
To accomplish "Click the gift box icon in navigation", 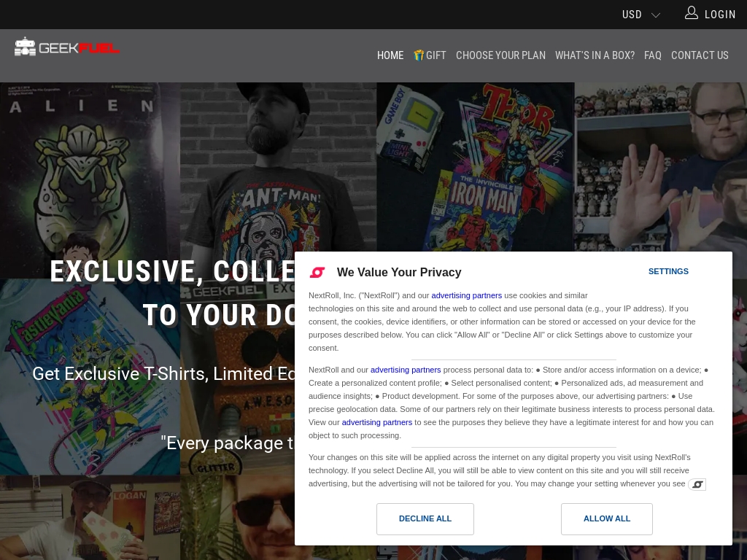I will [x=419, y=55].
